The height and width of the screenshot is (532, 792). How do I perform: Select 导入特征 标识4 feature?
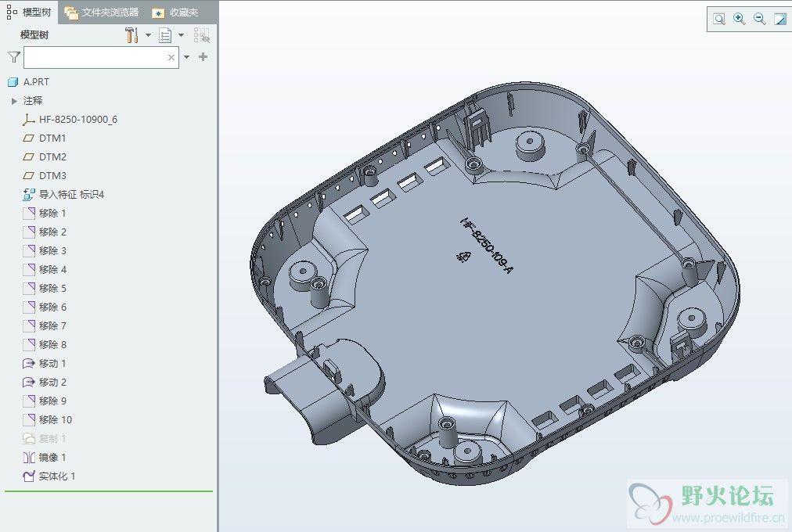point(63,194)
